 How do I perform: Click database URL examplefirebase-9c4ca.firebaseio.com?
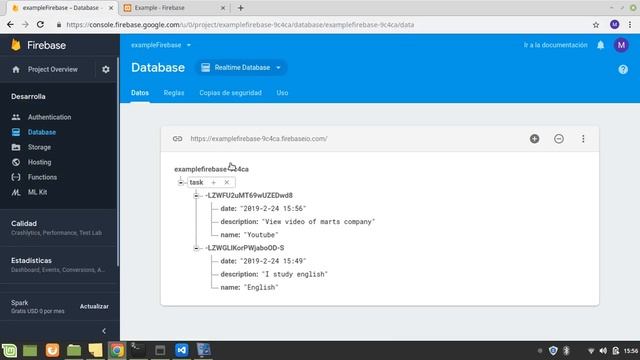pos(259,139)
